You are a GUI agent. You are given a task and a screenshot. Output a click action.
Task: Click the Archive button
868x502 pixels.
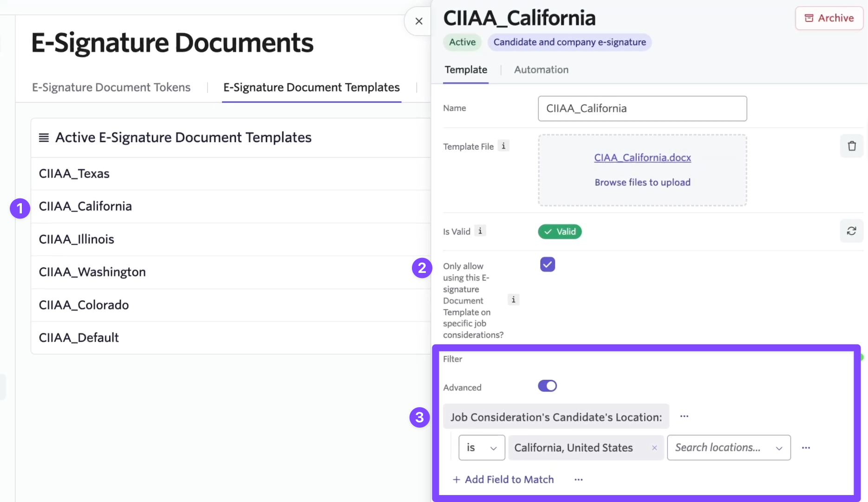tap(829, 18)
